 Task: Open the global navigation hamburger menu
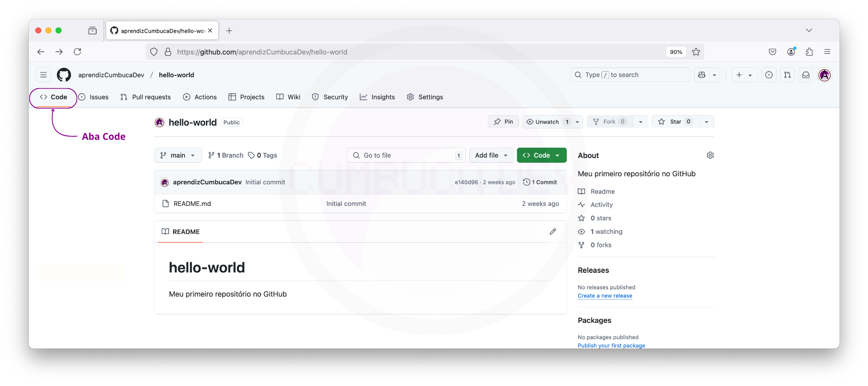click(43, 75)
